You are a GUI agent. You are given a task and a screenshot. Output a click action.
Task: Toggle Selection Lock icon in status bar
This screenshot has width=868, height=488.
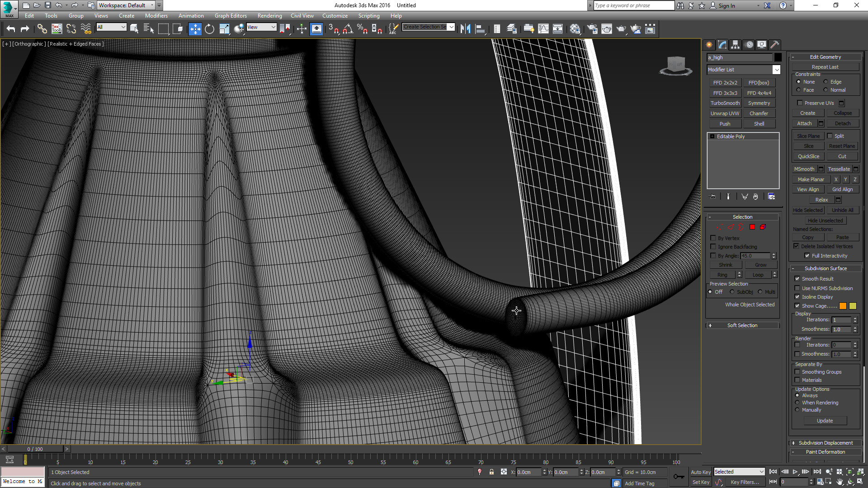(x=491, y=472)
